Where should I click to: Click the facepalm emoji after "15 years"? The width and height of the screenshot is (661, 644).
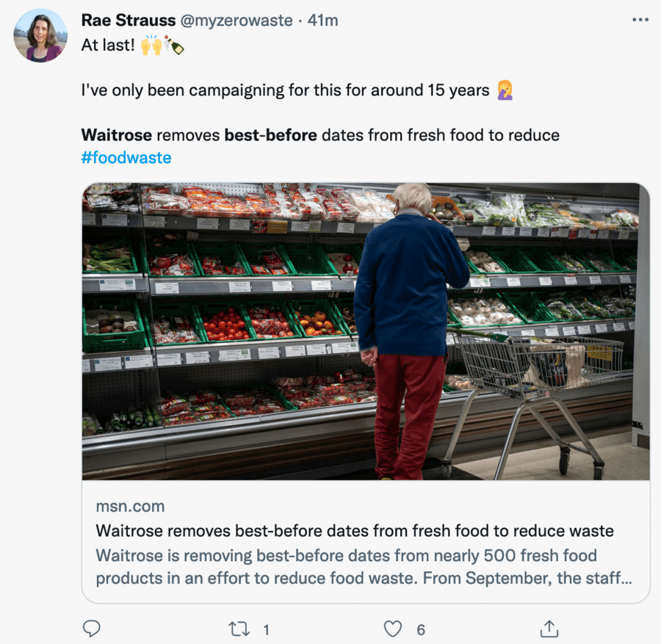tap(505, 90)
